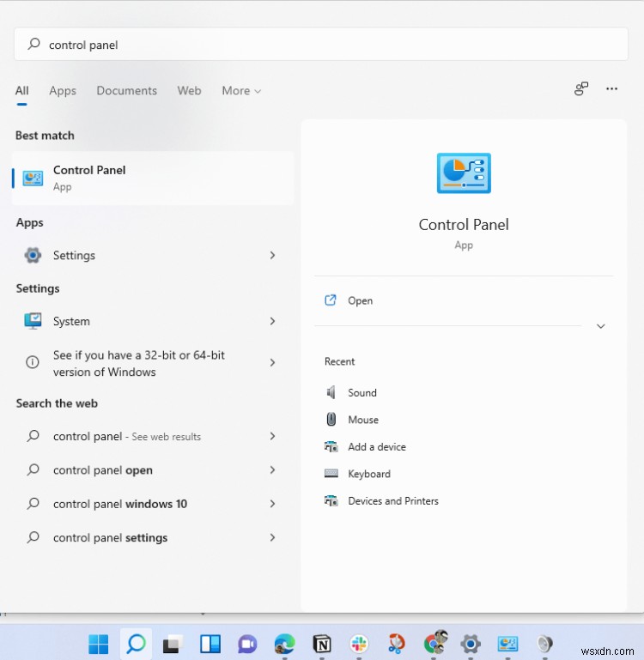Launch Microsoft Edge from the taskbar
Screen dimensions: 644x660
tap(284, 644)
